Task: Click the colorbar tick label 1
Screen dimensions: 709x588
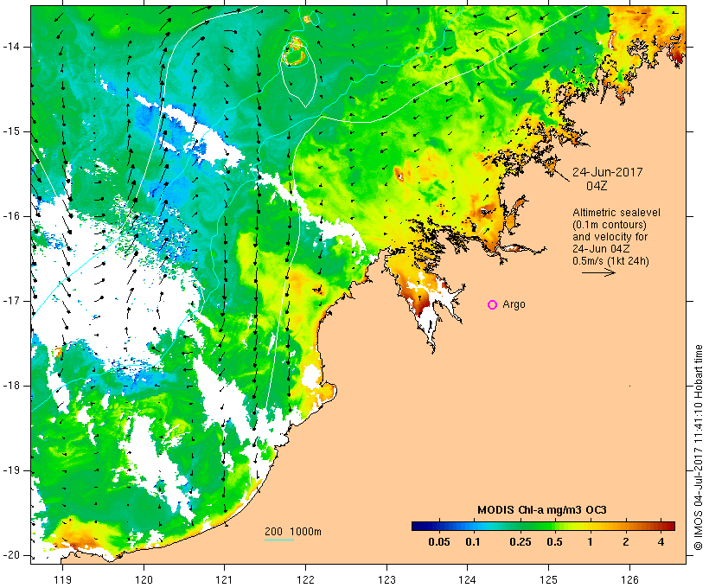Action: (590, 542)
